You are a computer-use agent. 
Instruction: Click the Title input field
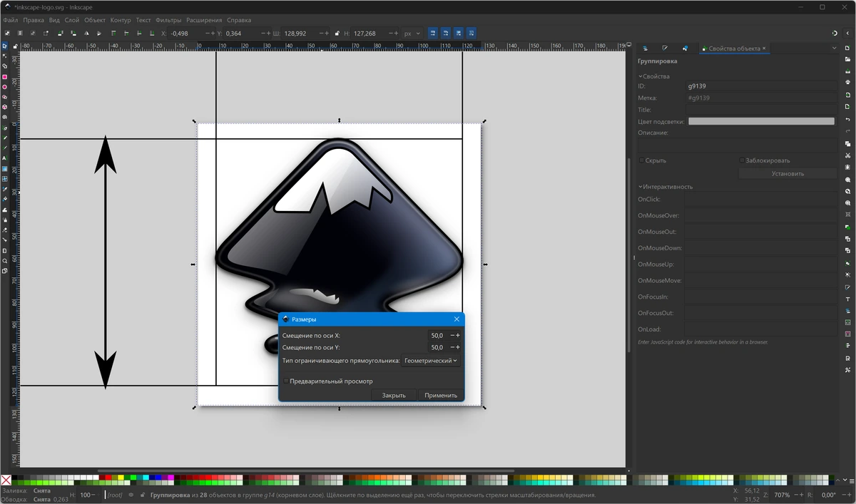[761, 110]
